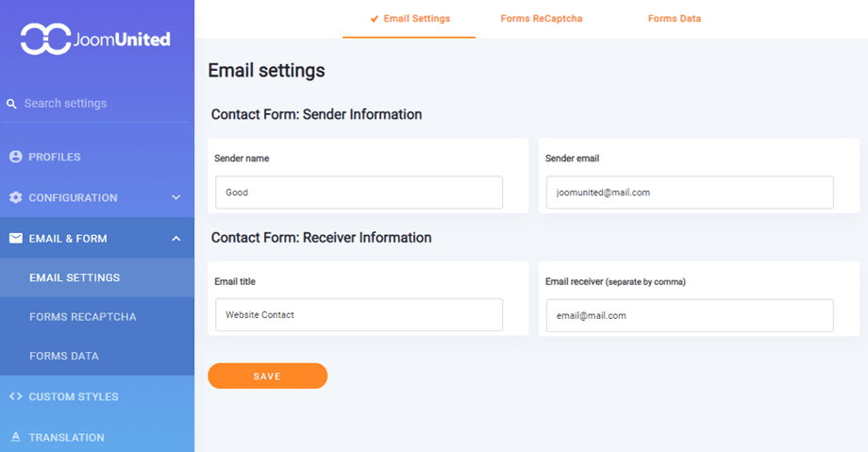Collapse the Email & Form section chevron
Viewport: 868px width, 452px height.
176,239
